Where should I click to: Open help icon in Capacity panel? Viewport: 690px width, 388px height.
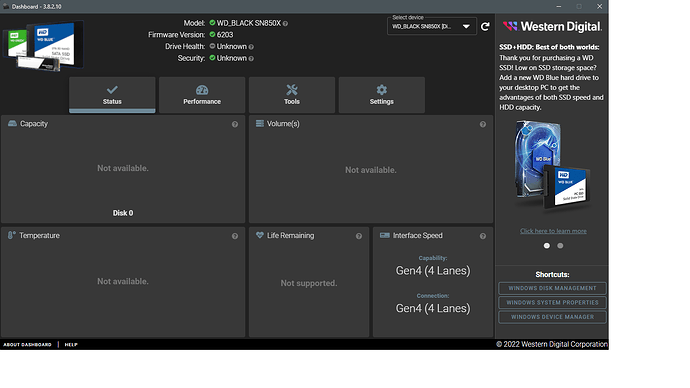click(x=235, y=124)
